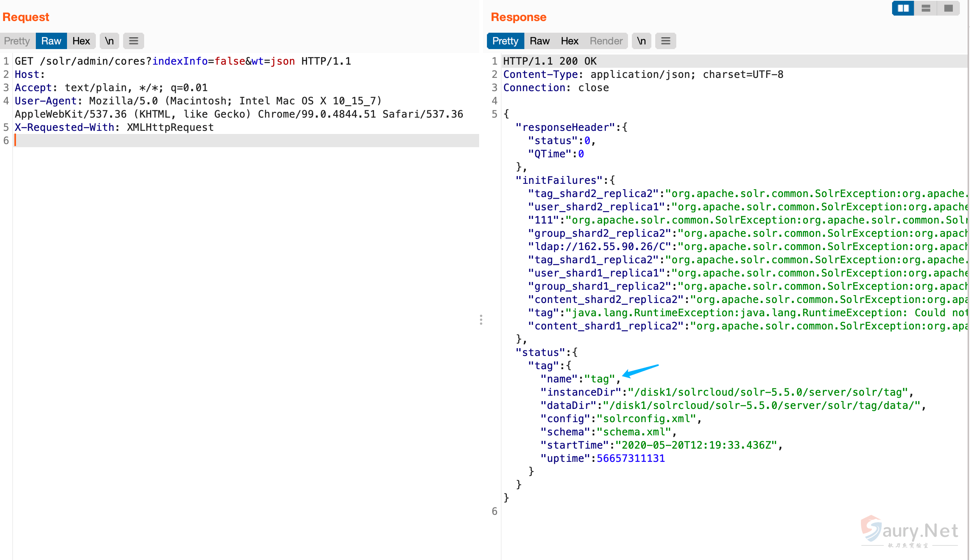This screenshot has width=970, height=560.
Task: Click the GET request line text
Action: point(182,61)
